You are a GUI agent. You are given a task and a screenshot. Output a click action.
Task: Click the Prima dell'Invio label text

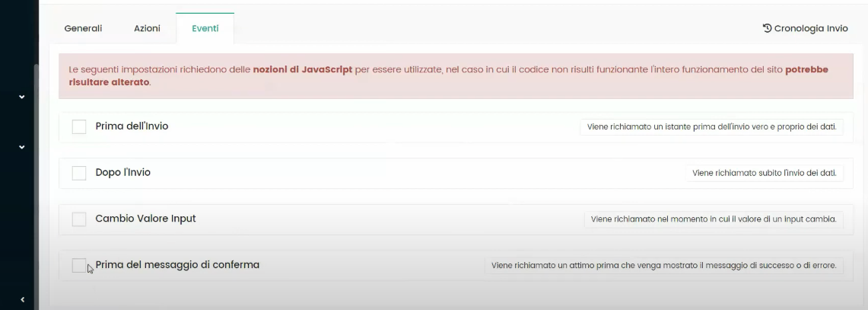tap(132, 126)
